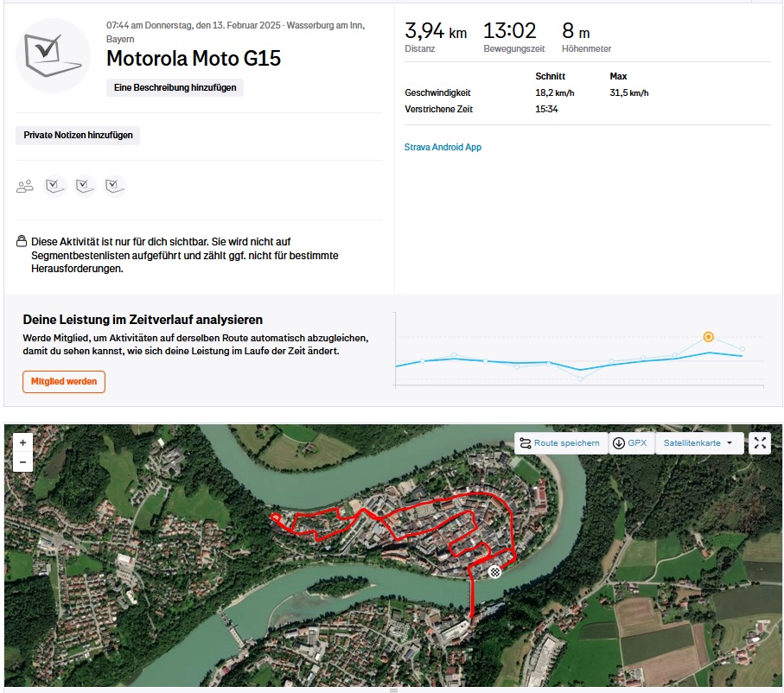Viewport: 784px width, 693px height.
Task: Zoom in on the map
Action: click(x=22, y=442)
